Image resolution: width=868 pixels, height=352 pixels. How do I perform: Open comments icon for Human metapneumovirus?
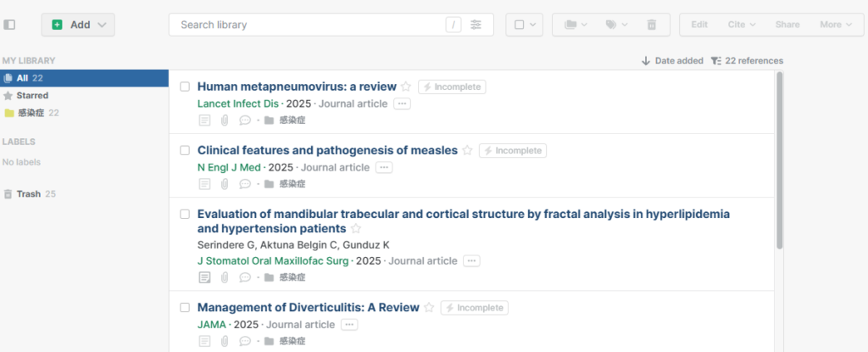click(245, 120)
